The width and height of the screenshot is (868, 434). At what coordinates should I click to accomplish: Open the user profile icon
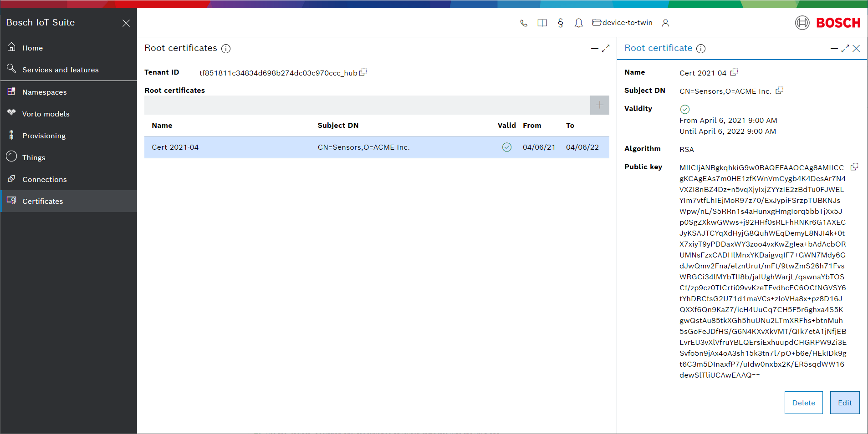tap(665, 23)
